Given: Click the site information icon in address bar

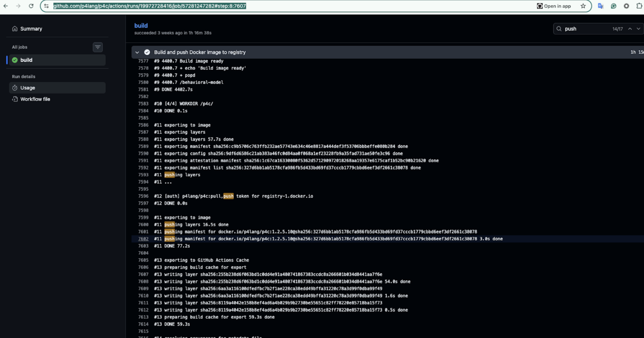Looking at the screenshot, I should point(46,6).
